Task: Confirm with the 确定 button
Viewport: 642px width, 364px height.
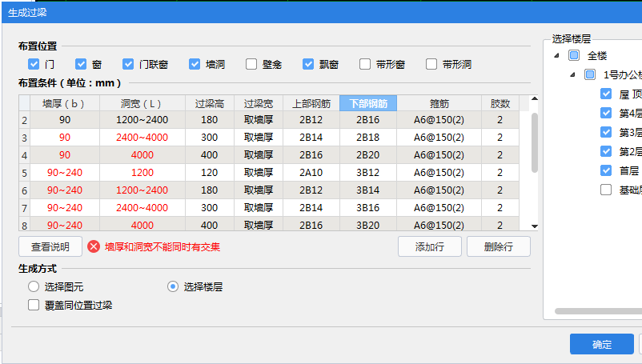Action: tap(602, 344)
